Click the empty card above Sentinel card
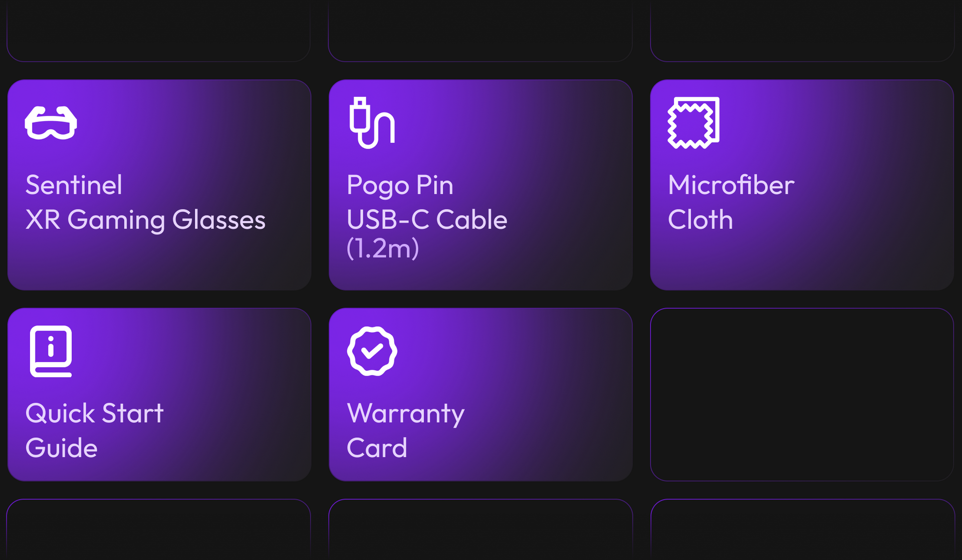Screen dimensions: 962x560 tap(158, 31)
